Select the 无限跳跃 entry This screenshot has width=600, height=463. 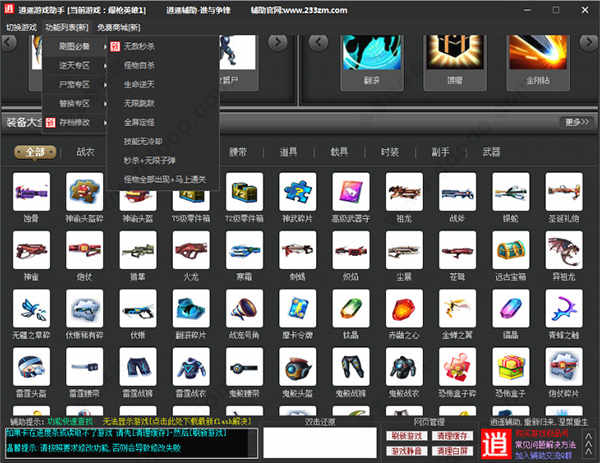[x=139, y=103]
